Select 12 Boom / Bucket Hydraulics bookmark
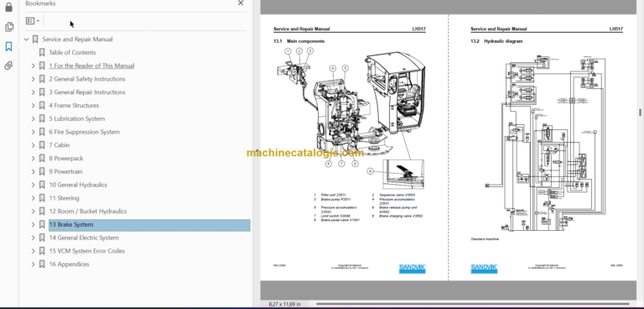Image resolution: width=644 pixels, height=309 pixels. click(88, 211)
